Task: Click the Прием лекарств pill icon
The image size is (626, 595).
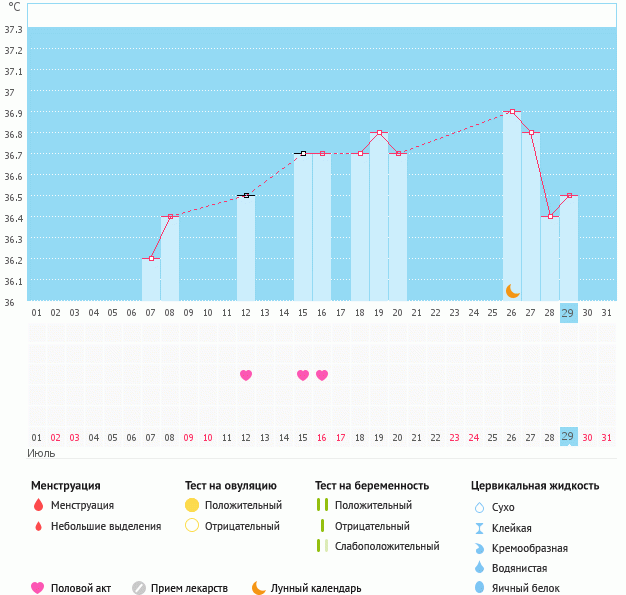Action: [139, 588]
